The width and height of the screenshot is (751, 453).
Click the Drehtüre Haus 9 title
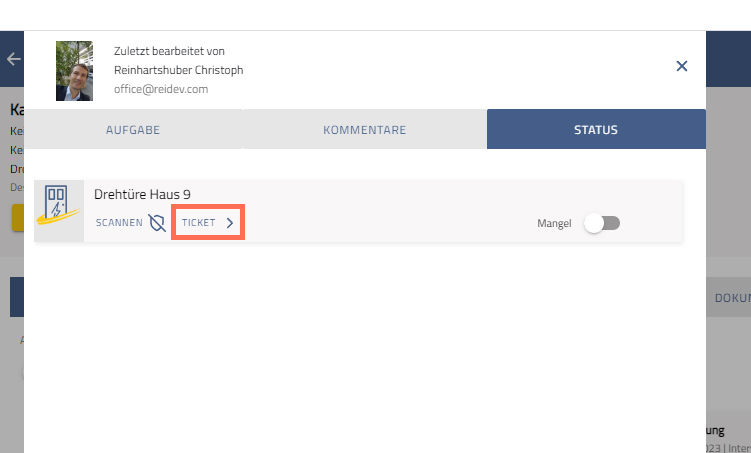[x=142, y=194]
